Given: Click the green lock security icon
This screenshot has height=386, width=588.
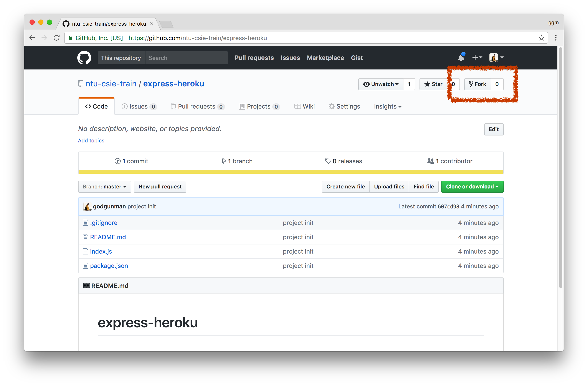Looking at the screenshot, I should pos(70,38).
